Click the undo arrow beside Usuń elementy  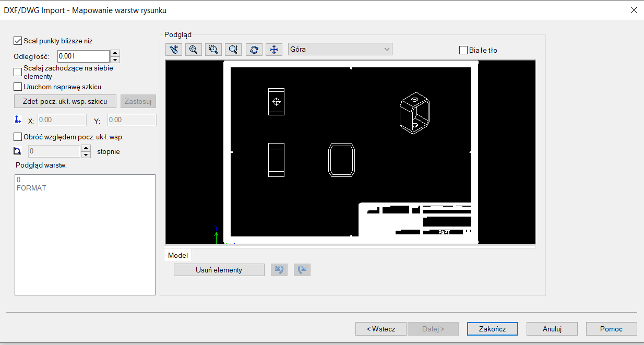[x=279, y=270]
